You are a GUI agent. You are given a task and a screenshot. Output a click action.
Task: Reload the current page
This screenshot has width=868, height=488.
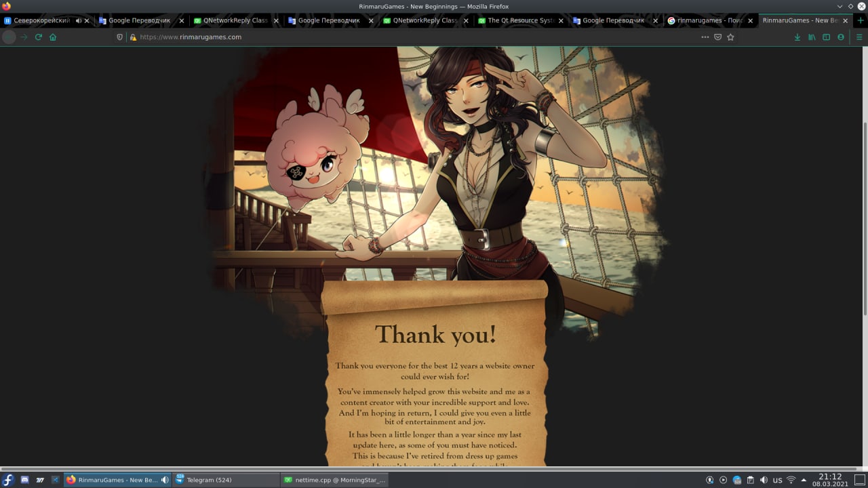(39, 37)
